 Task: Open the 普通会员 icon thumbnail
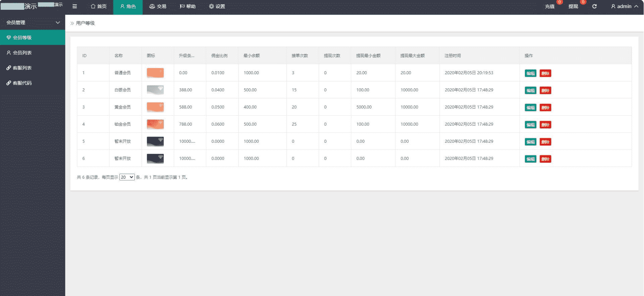pos(155,73)
